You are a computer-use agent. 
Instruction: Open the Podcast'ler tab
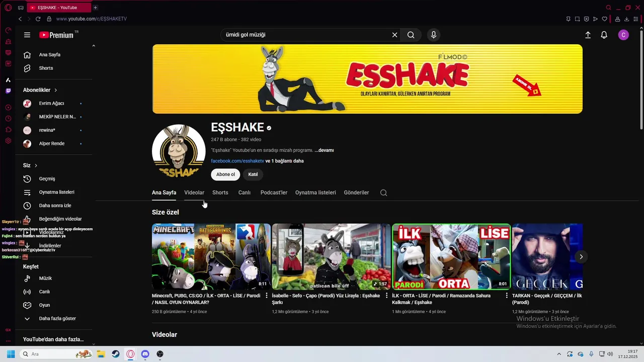click(x=274, y=193)
